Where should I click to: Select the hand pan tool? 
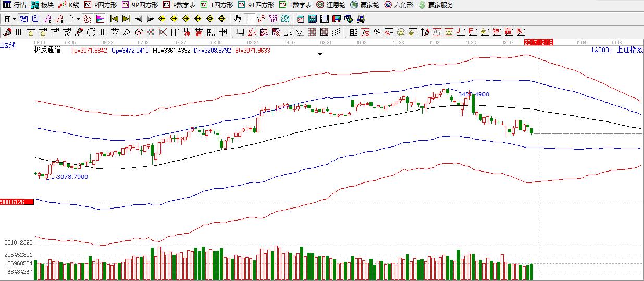click(238, 19)
